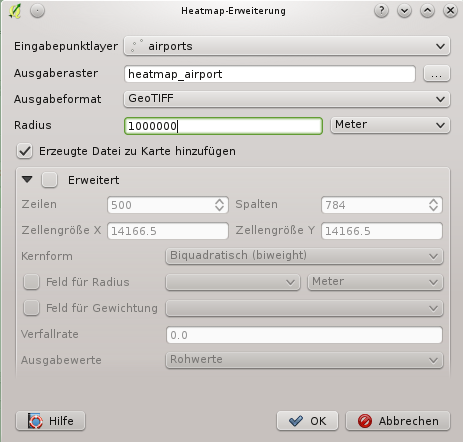This screenshot has width=463, height=442.
Task: Click the round pin button beside QGIS icon
Action: (37, 11)
